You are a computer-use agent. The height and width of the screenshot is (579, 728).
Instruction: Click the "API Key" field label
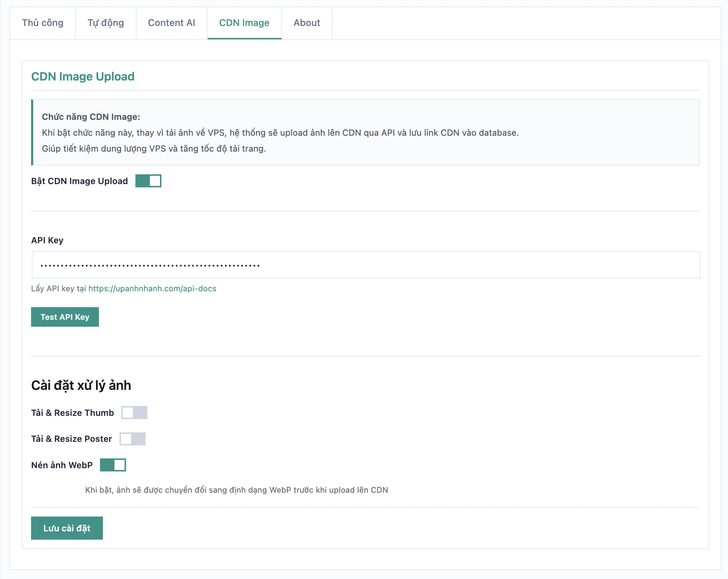click(x=47, y=240)
